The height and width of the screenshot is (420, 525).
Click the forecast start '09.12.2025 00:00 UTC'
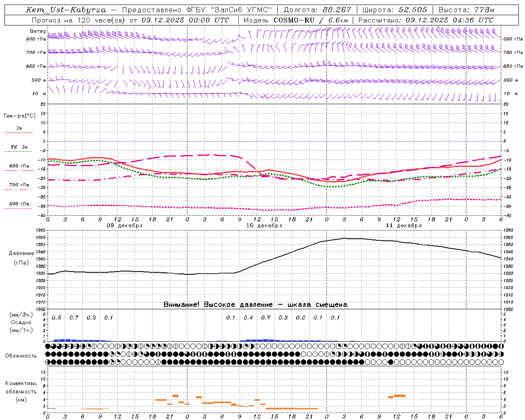point(186,20)
